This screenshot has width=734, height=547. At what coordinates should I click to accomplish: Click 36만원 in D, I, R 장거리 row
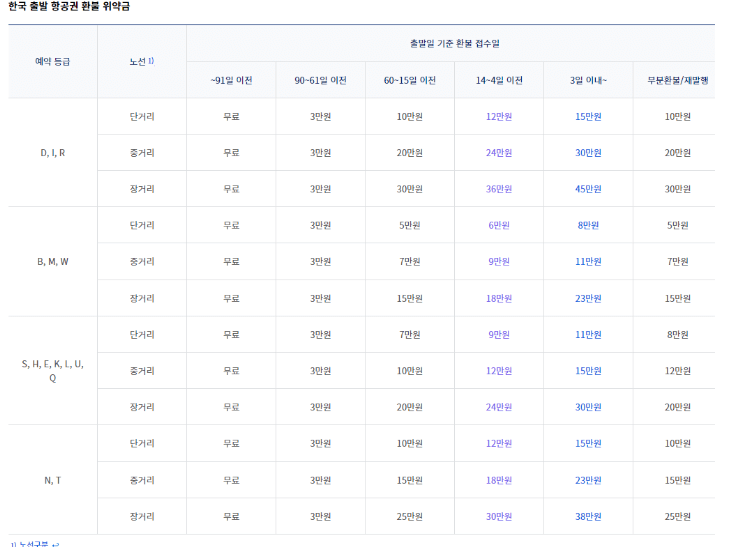click(499, 189)
